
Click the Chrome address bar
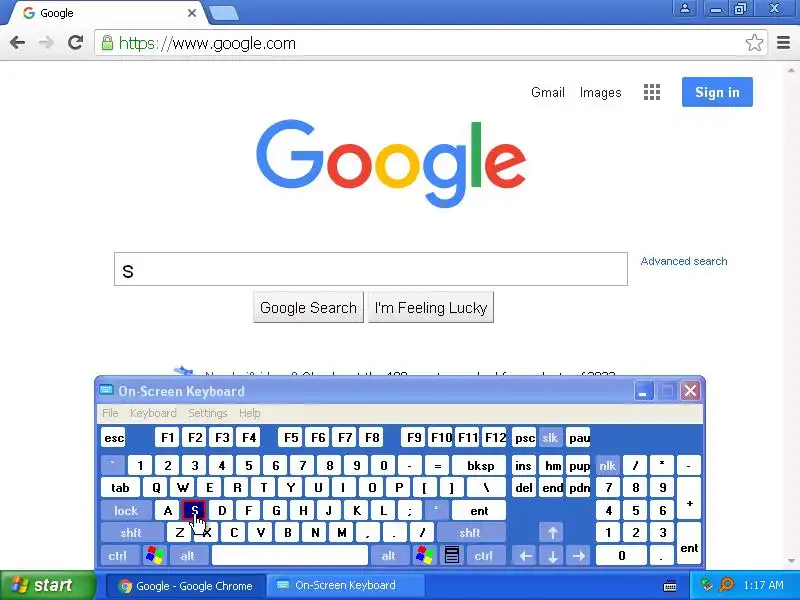coord(429,43)
